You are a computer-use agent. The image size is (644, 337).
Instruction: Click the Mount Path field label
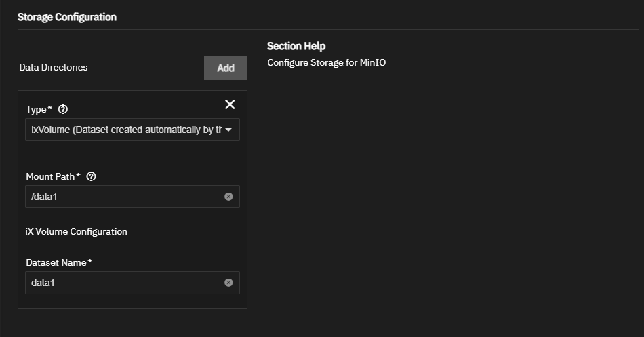coord(53,176)
